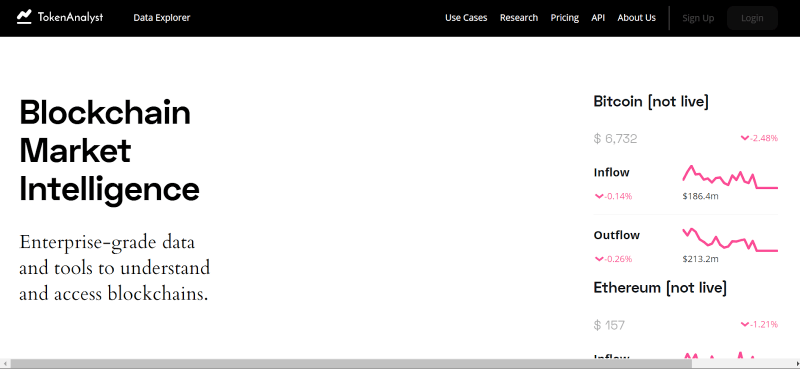Click the down chevron beside -1.21%
This screenshot has height=369, width=800.
(745, 324)
